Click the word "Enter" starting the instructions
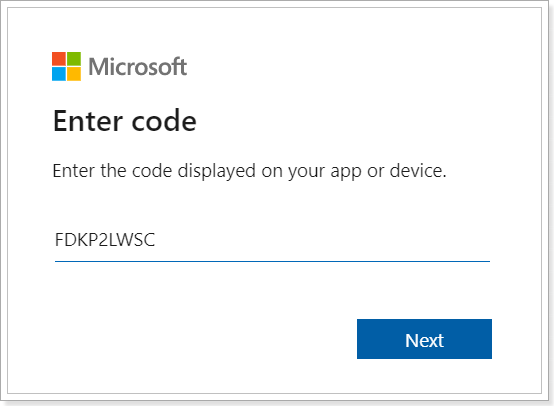 tap(73, 171)
